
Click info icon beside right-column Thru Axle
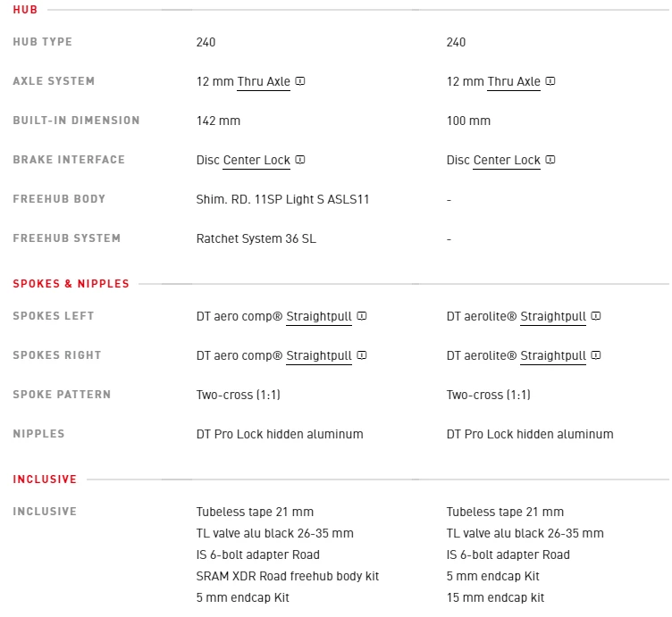click(550, 81)
